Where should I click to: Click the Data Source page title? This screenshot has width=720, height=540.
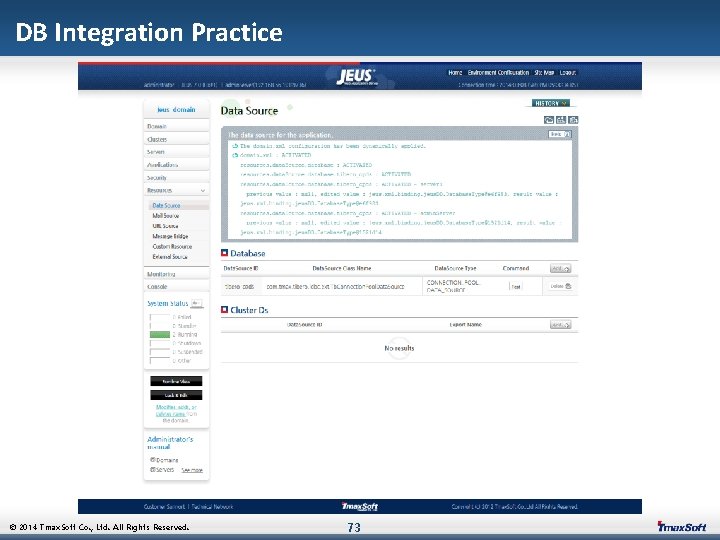[x=249, y=111]
